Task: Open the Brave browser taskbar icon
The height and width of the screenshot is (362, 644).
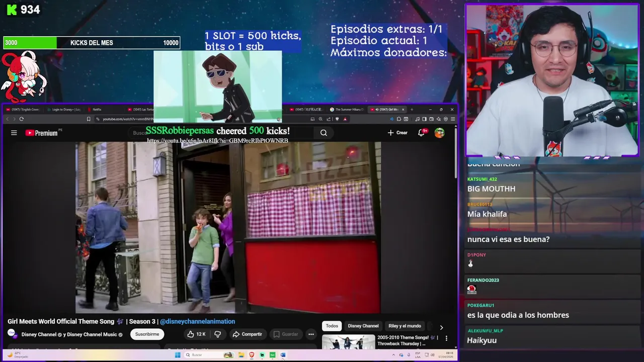Action: pos(252,355)
